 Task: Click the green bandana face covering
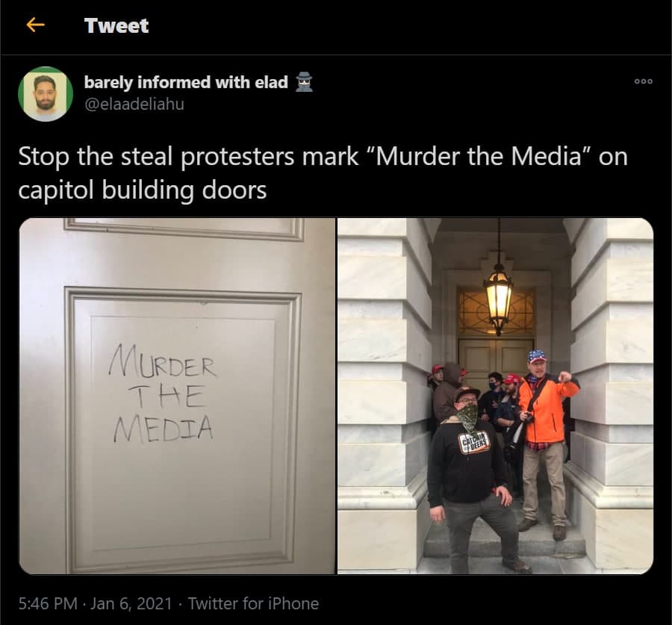pos(467,416)
